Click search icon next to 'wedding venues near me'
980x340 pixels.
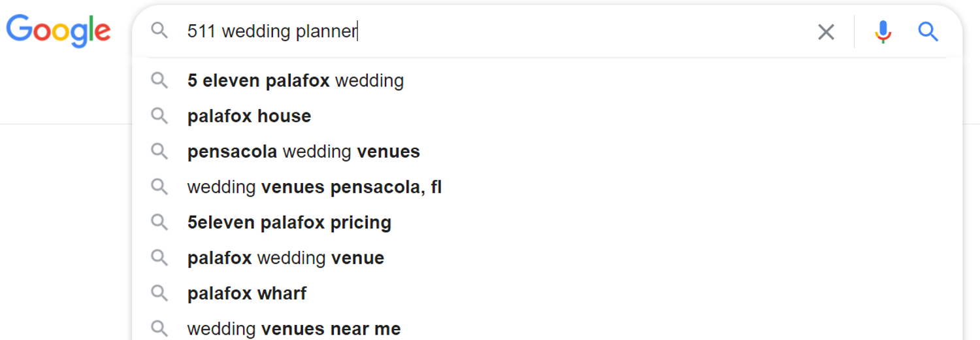tap(159, 328)
